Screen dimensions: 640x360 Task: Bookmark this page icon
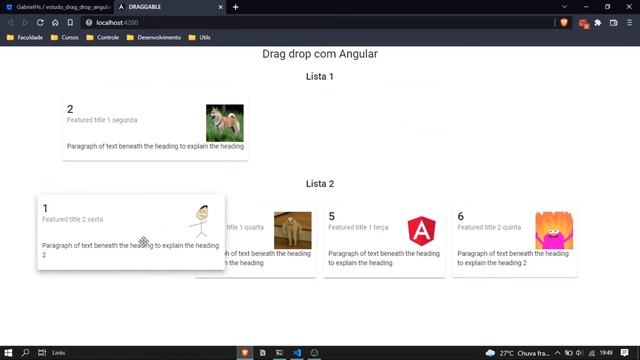point(70,22)
